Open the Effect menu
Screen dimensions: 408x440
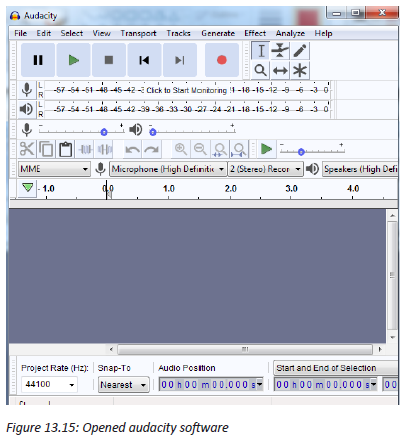click(x=255, y=33)
